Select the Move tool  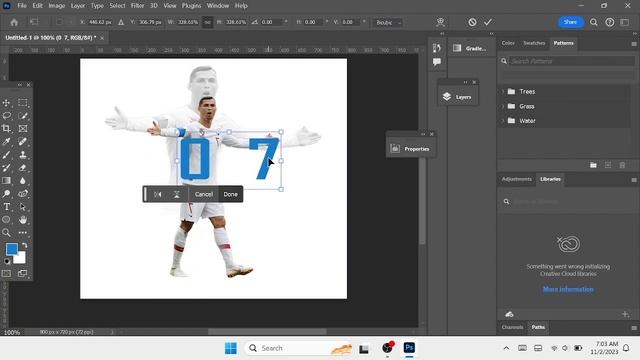7,102
